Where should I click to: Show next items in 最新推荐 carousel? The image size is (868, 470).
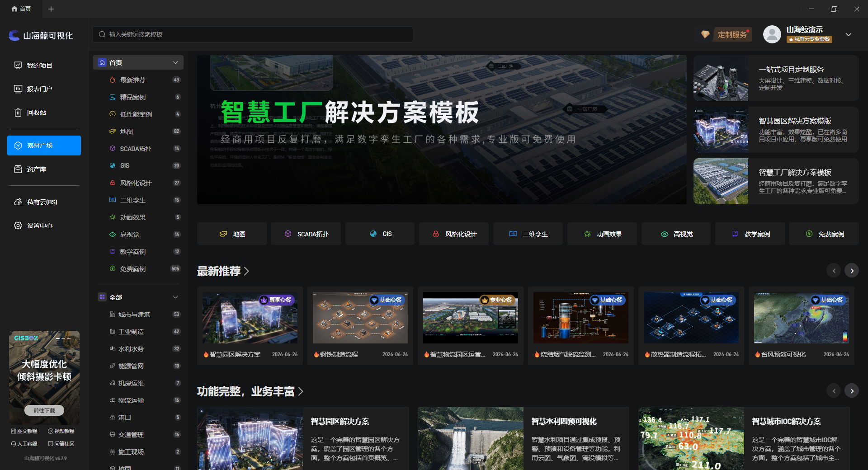pos(852,271)
